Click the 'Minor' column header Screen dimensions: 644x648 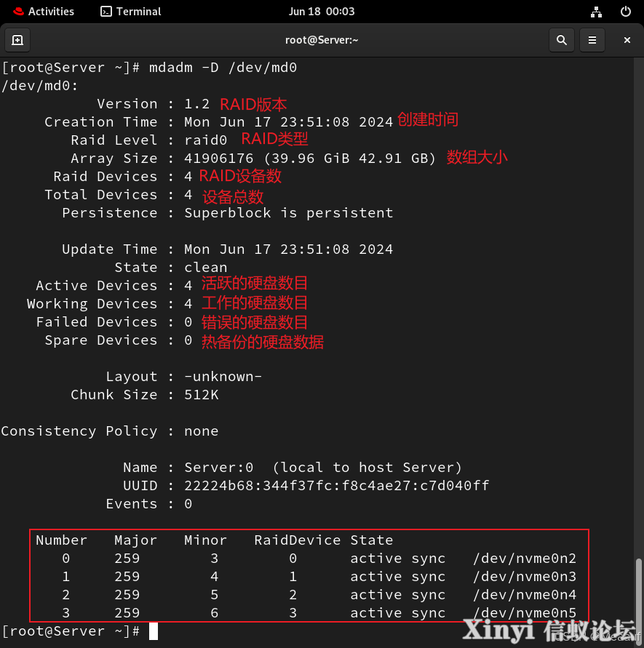[205, 540]
